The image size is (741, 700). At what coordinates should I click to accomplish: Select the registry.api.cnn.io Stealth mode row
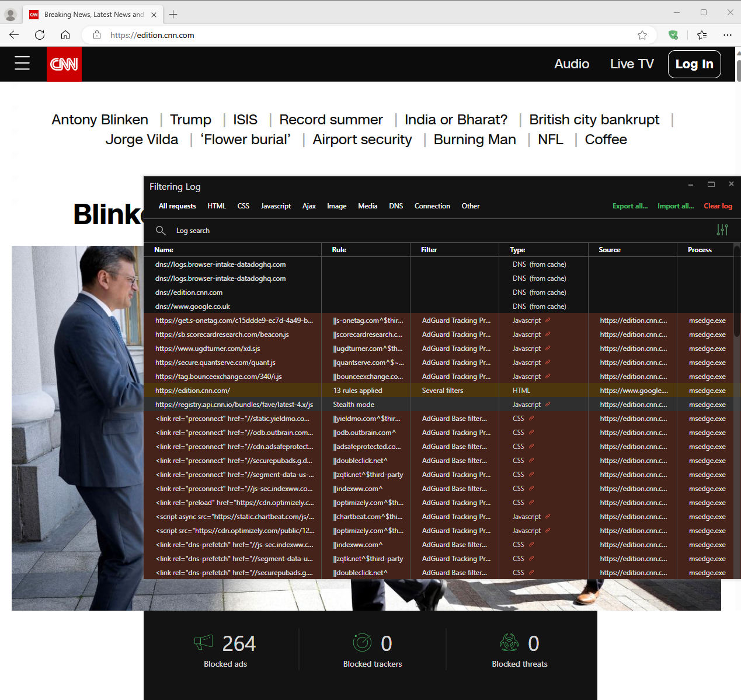pyautogui.click(x=439, y=405)
